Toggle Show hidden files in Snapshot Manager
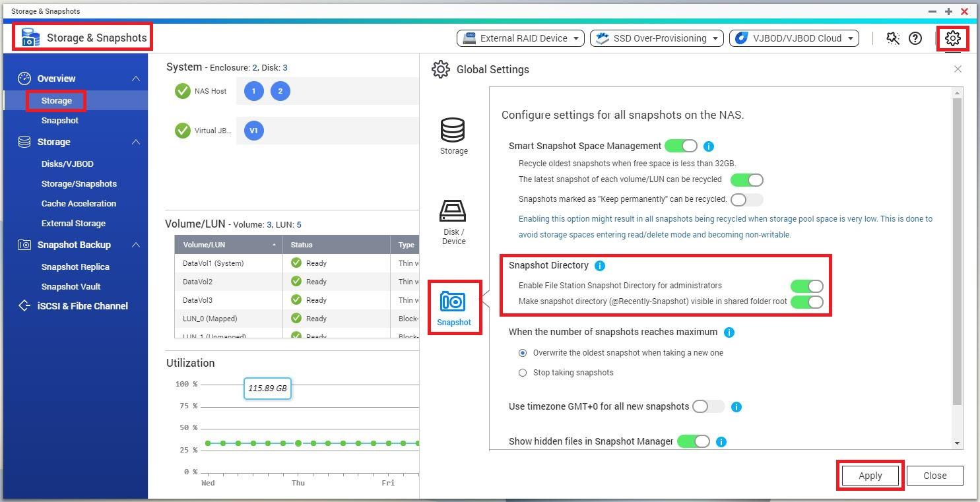Viewport: 980px width, 502px height. pos(694,441)
